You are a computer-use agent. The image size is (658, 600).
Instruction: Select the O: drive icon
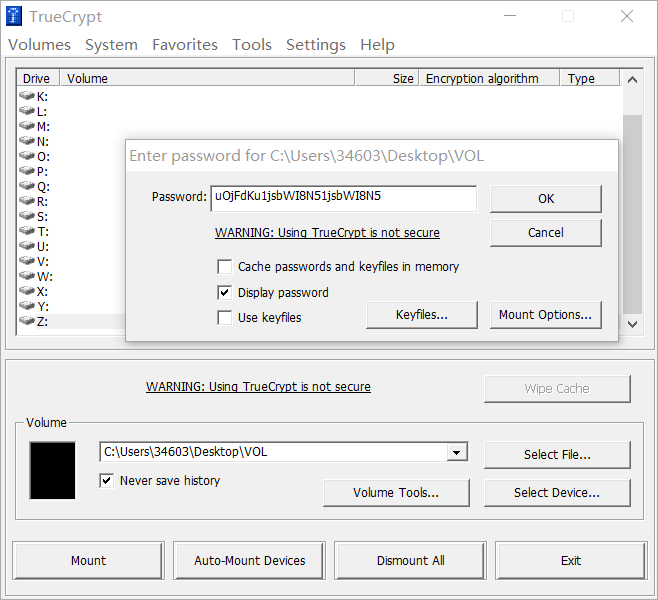click(27, 156)
